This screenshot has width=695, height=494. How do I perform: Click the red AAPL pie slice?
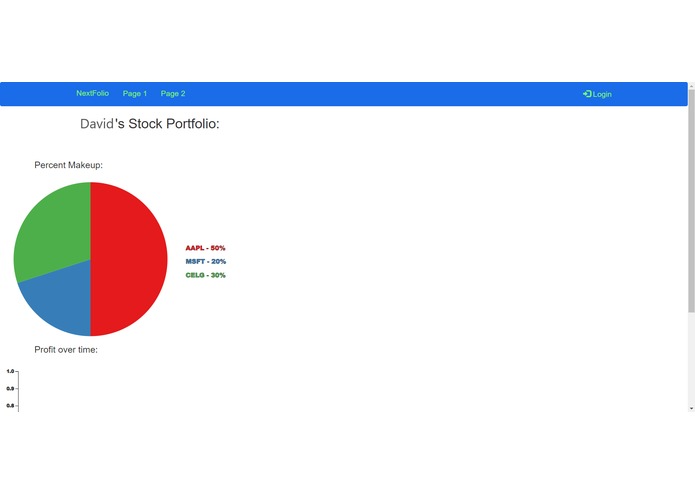[x=129, y=259]
